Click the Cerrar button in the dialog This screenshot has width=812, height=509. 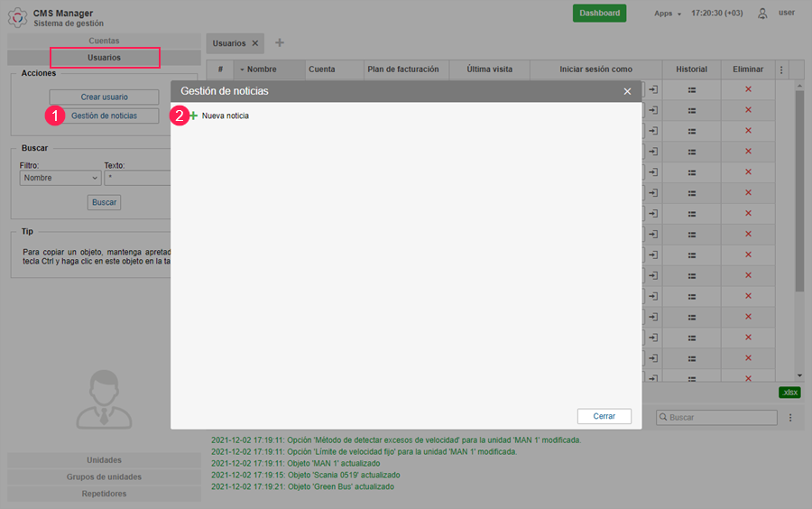604,416
